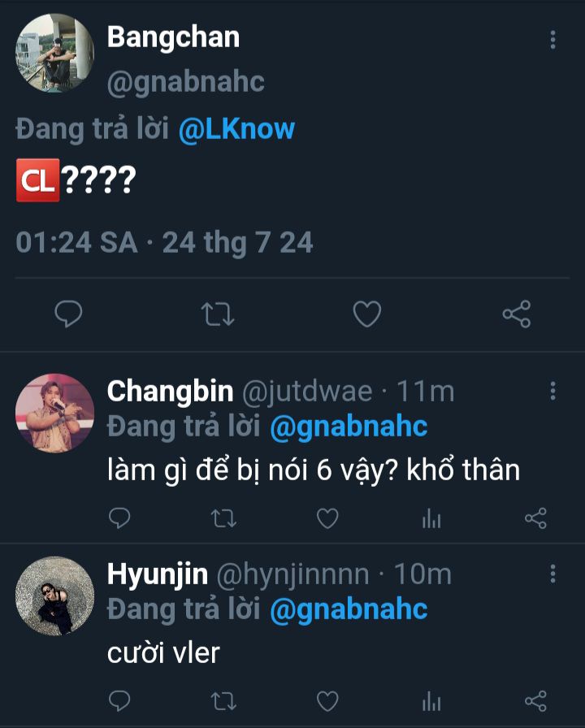Like Bangchan's main tweet
585x728 pixels.
point(367,314)
